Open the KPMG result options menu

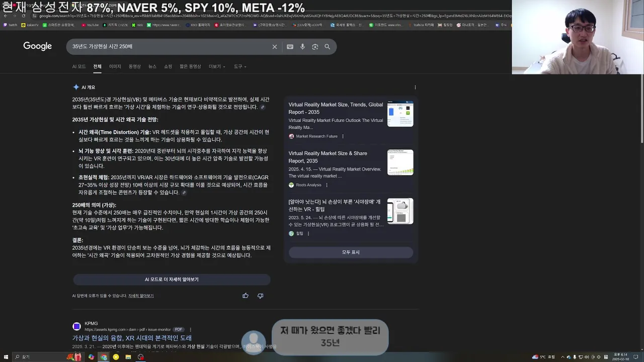[x=190, y=329]
